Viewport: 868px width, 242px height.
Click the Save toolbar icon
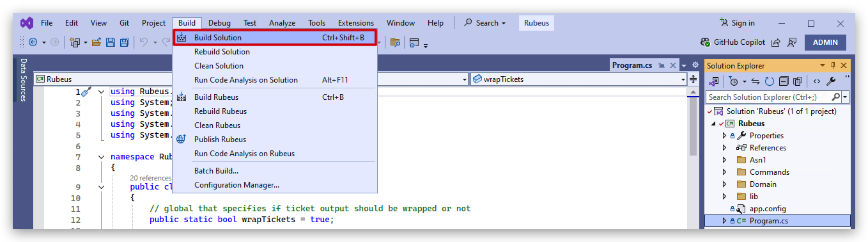coord(111,42)
